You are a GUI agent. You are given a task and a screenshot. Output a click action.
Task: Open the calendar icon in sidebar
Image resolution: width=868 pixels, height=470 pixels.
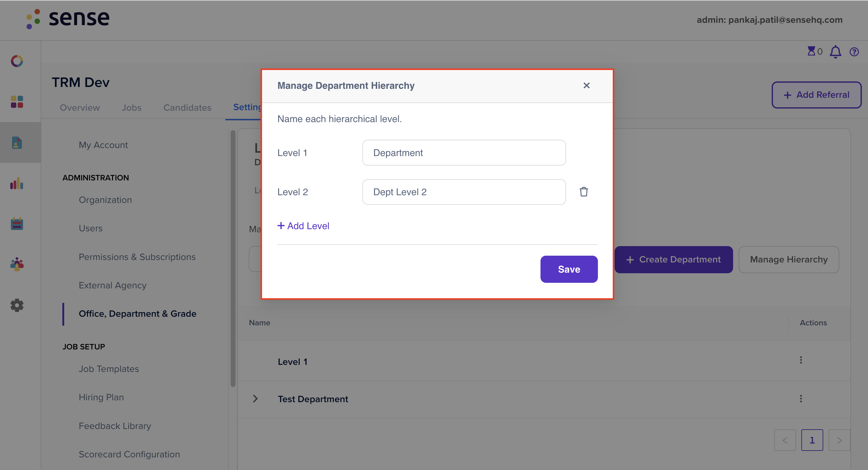(17, 224)
